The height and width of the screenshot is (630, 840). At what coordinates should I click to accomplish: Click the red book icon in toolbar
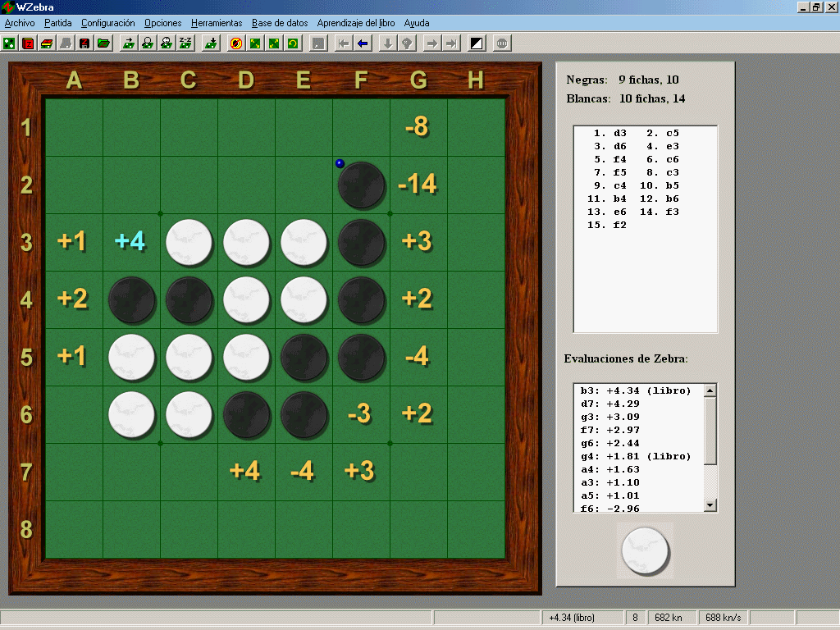(x=28, y=43)
